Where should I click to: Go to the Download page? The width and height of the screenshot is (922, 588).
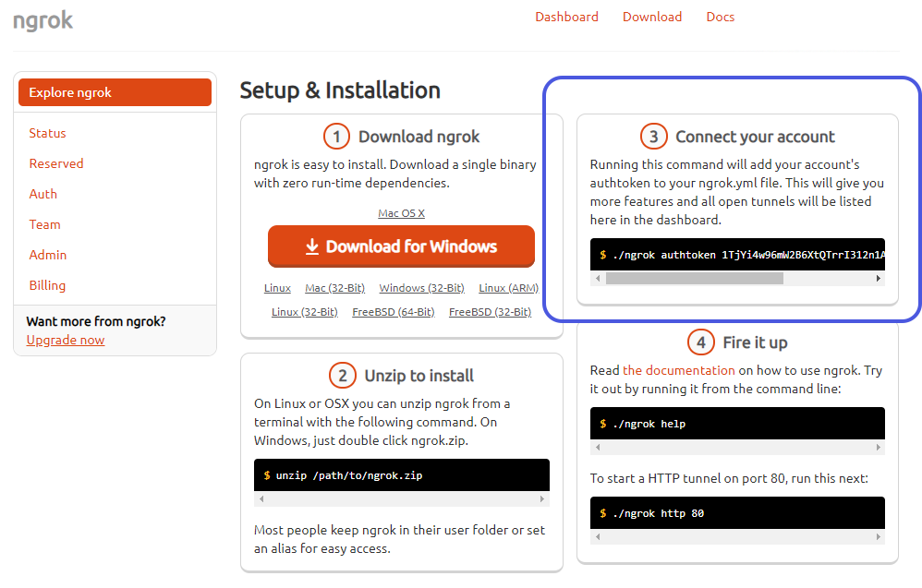tap(651, 17)
